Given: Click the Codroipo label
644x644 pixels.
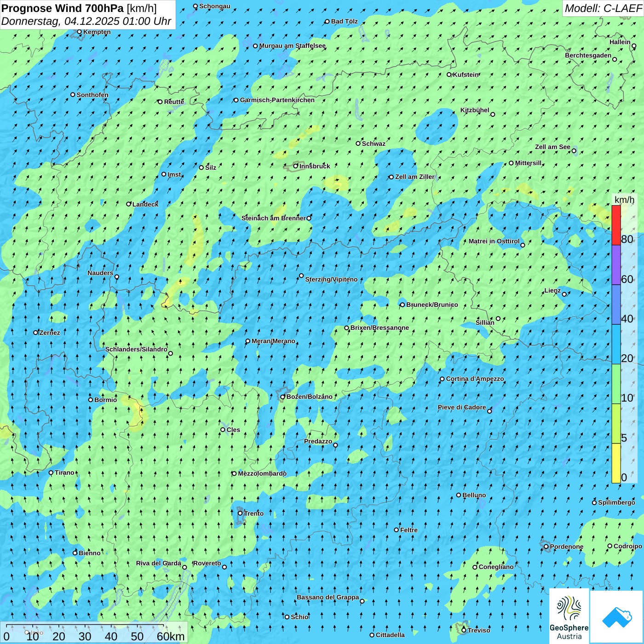Looking at the screenshot, I should tap(628, 546).
